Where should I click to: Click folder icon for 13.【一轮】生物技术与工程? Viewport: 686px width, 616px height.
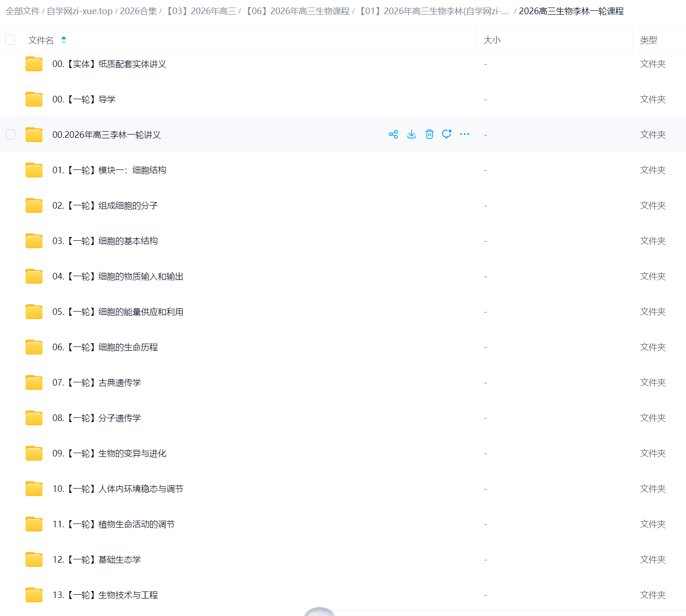pyautogui.click(x=34, y=595)
